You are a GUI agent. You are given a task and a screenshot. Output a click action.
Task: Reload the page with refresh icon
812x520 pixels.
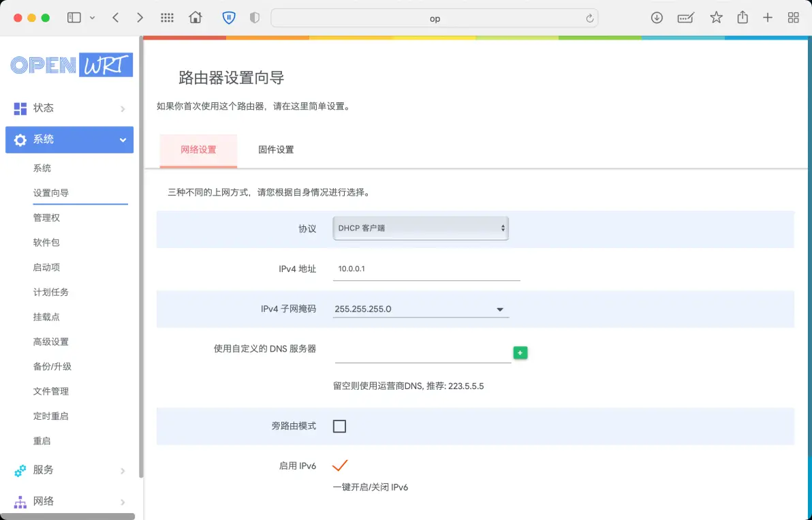click(x=589, y=18)
